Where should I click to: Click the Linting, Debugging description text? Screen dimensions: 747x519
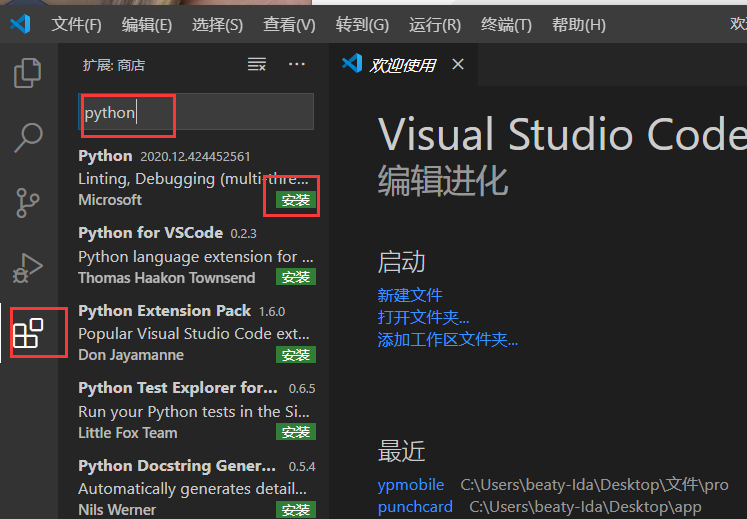click(193, 179)
